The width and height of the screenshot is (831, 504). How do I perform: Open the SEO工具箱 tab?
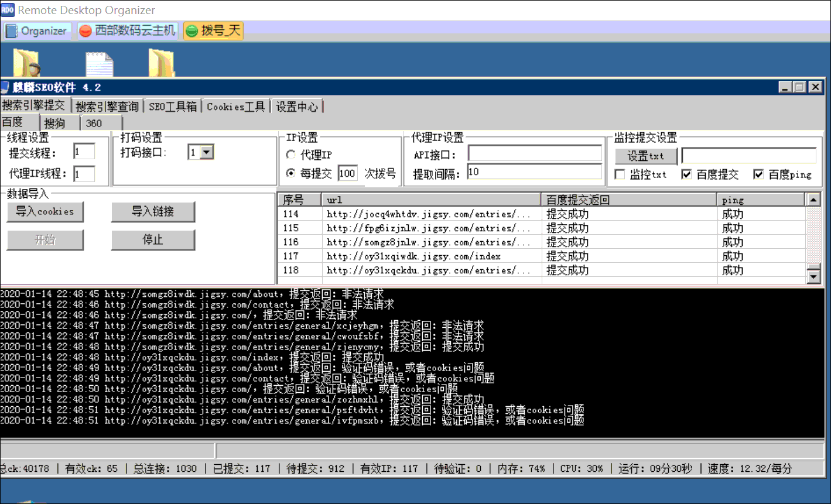click(x=173, y=107)
